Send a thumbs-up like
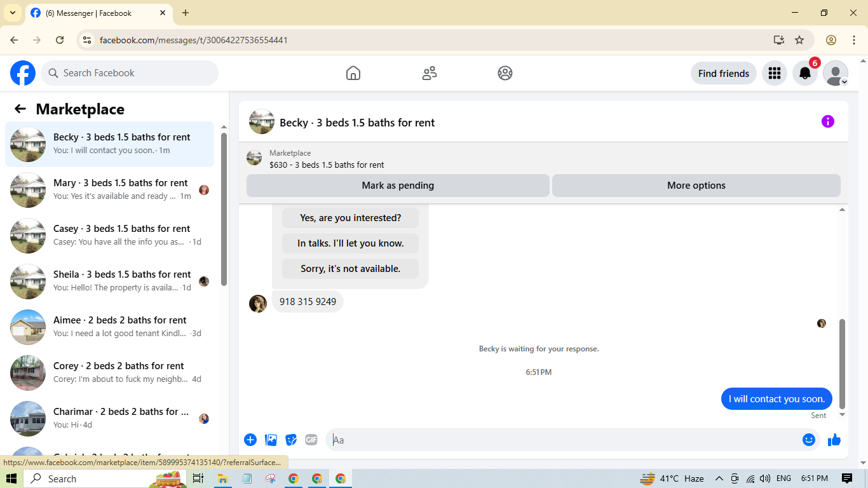This screenshot has width=868, height=488. pos(834,440)
